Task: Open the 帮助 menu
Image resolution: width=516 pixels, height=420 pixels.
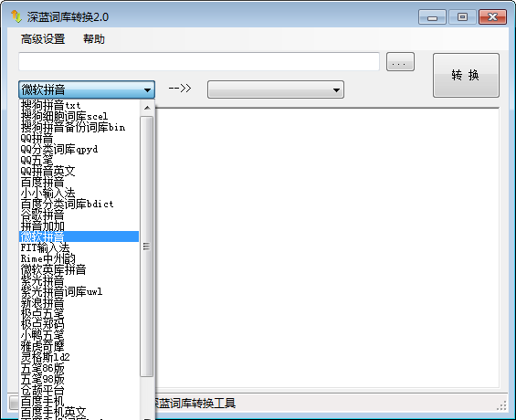Action: tap(94, 39)
